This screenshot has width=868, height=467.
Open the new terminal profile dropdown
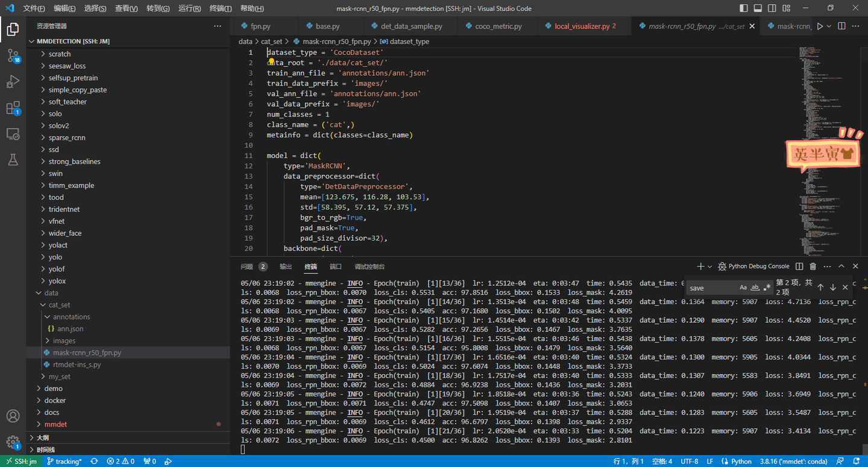pos(709,266)
